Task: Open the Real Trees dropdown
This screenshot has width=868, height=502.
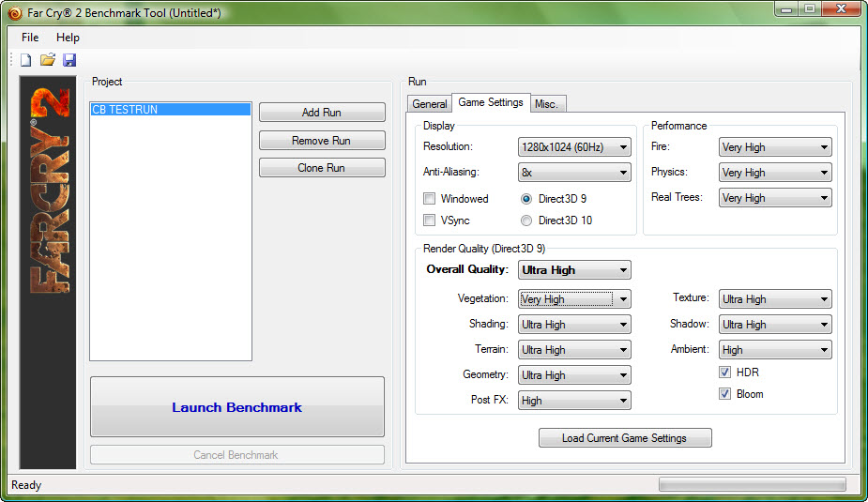Action: (775, 198)
